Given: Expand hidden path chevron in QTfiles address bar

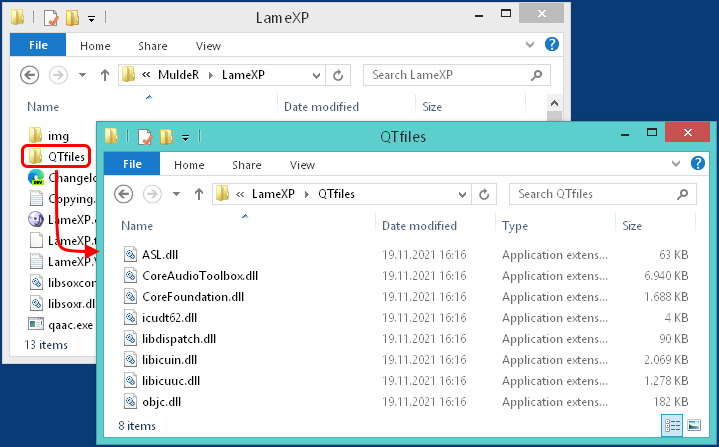Looking at the screenshot, I should pos(240,194).
